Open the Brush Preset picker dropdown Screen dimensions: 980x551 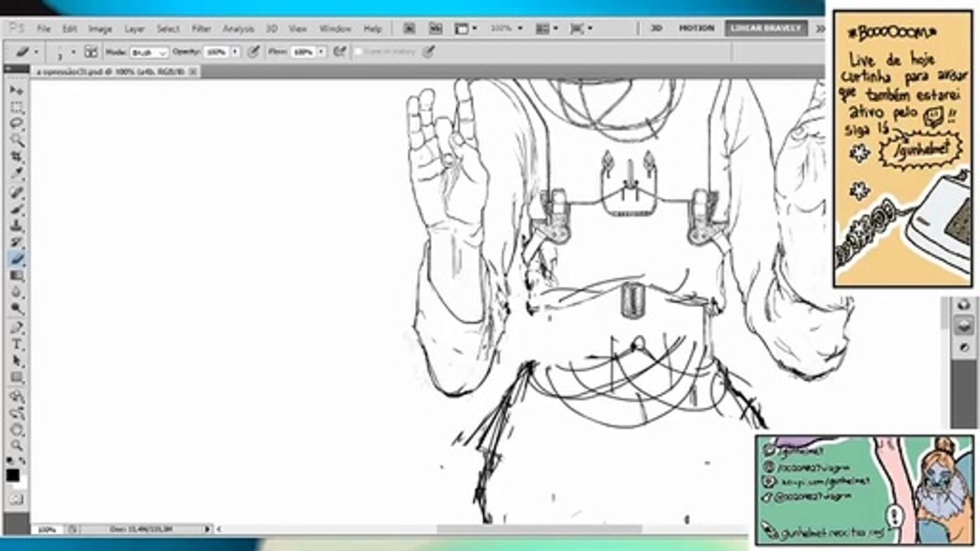[x=73, y=52]
